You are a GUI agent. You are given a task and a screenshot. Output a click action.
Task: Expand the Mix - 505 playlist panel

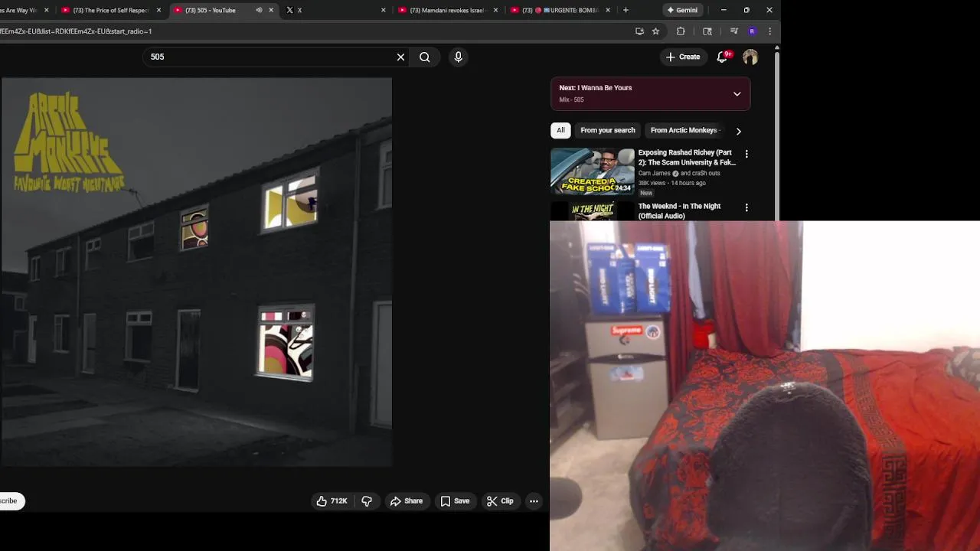(x=737, y=93)
